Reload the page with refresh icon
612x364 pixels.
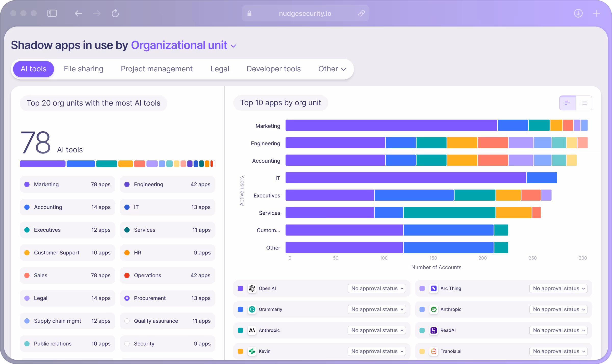click(x=115, y=13)
